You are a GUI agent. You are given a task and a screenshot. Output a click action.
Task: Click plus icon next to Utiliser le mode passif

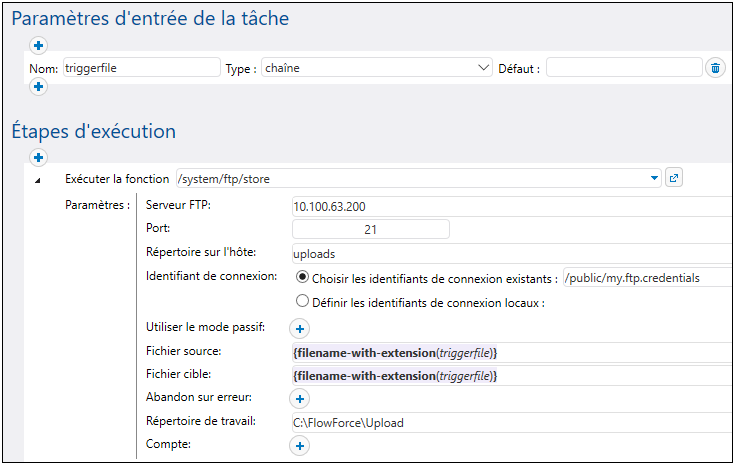pyautogui.click(x=300, y=328)
